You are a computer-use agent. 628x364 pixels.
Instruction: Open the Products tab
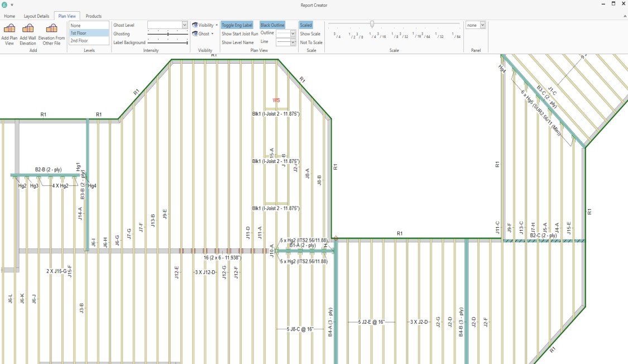(x=94, y=16)
